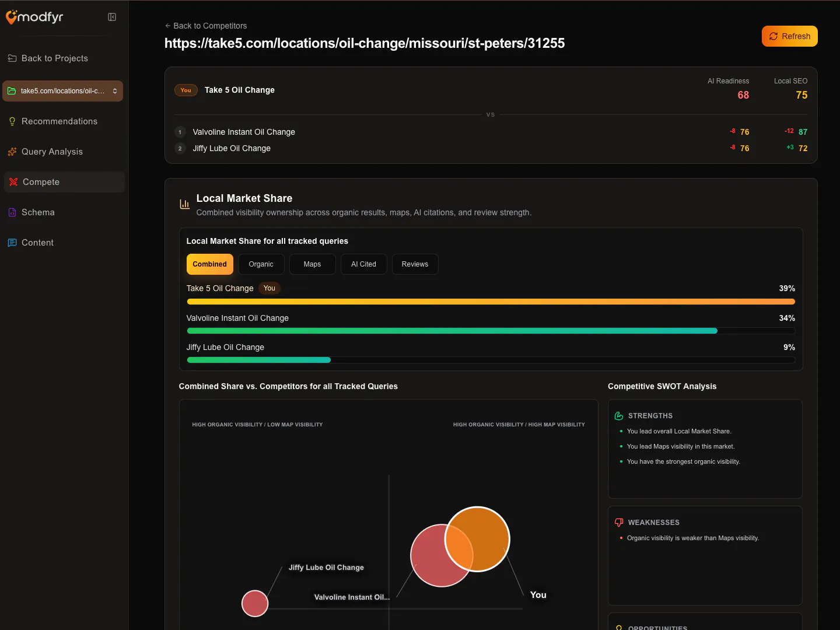This screenshot has height=630, width=840.
Task: Click Back to Competitors link
Action: 206,26
